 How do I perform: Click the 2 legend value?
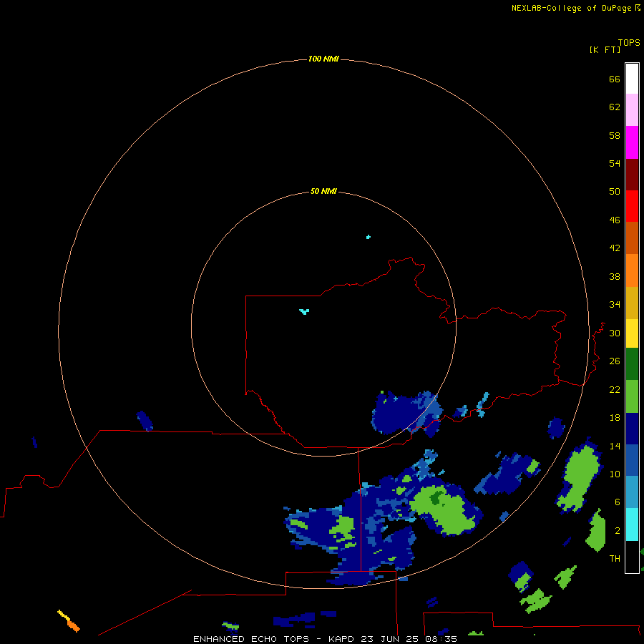pos(618,531)
